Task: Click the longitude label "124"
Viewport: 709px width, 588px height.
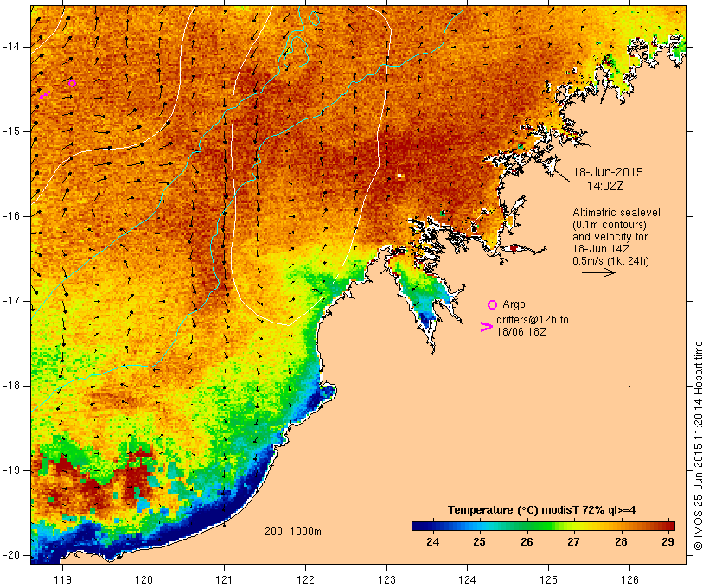Action: [x=467, y=579]
